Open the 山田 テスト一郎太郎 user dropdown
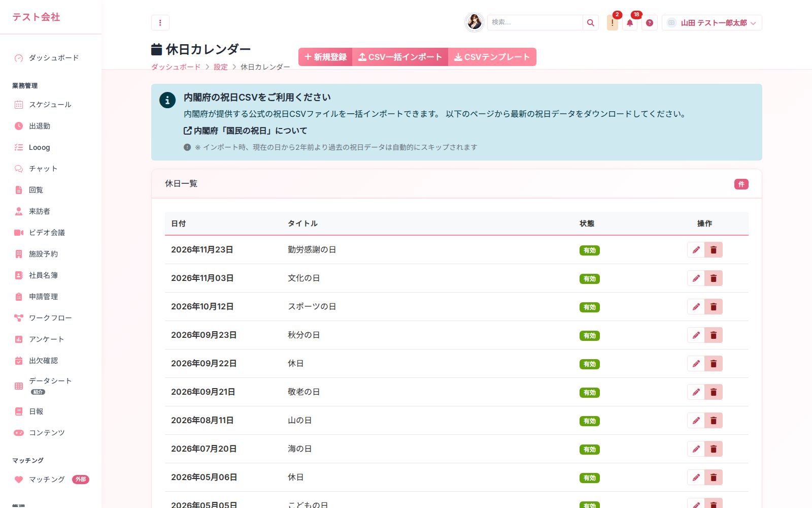Viewport: 812px width, 508px height. point(712,23)
